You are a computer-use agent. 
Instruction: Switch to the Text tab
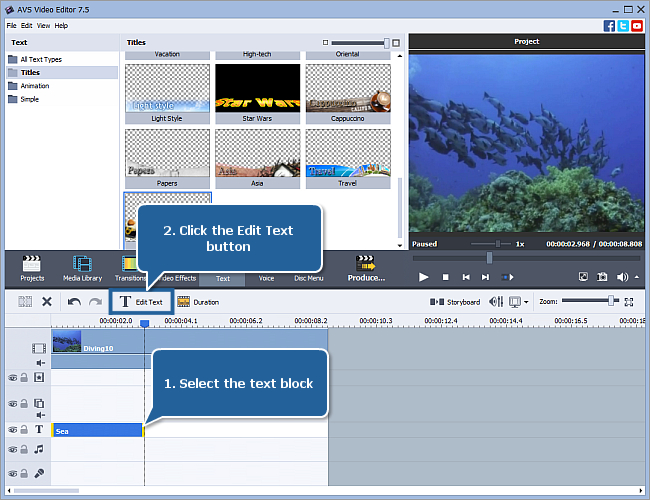point(223,279)
